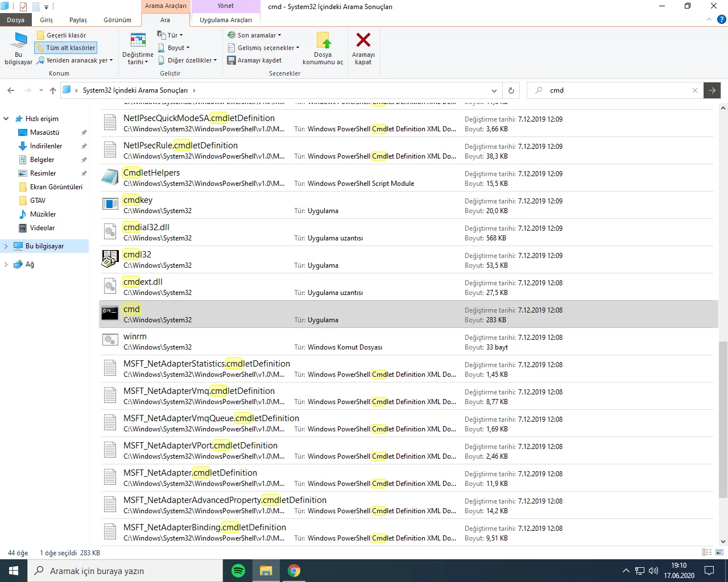Image resolution: width=728 pixels, height=582 pixels.
Task: Select NetIPsecRule.cmdletDefinition file name
Action: click(180, 145)
